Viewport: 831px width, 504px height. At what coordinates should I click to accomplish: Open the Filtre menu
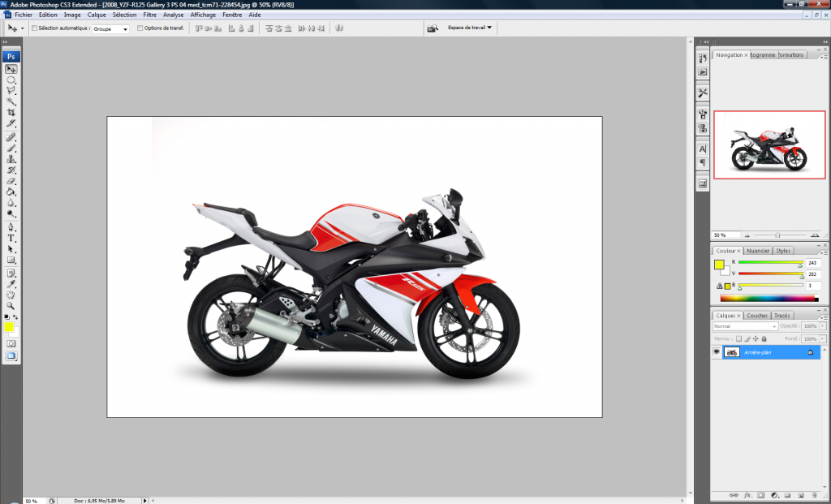[x=150, y=15]
